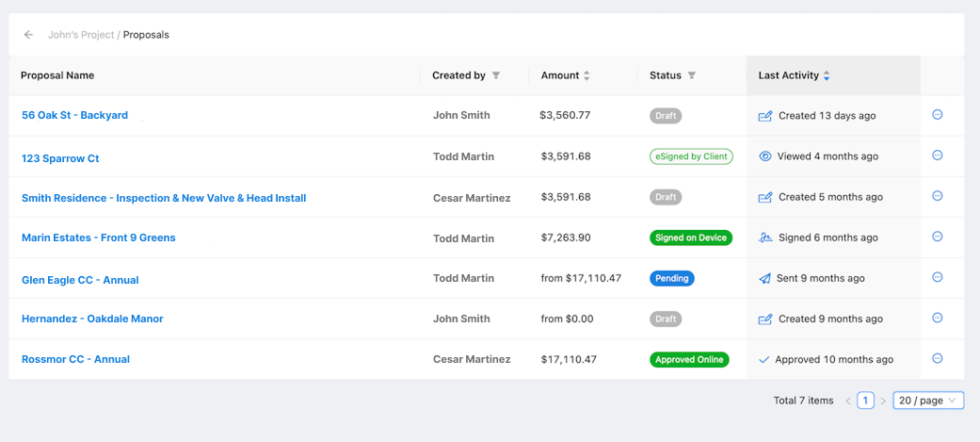Open Glen Eagle CC - Annual proposal
980x442 pixels.
[80, 280]
